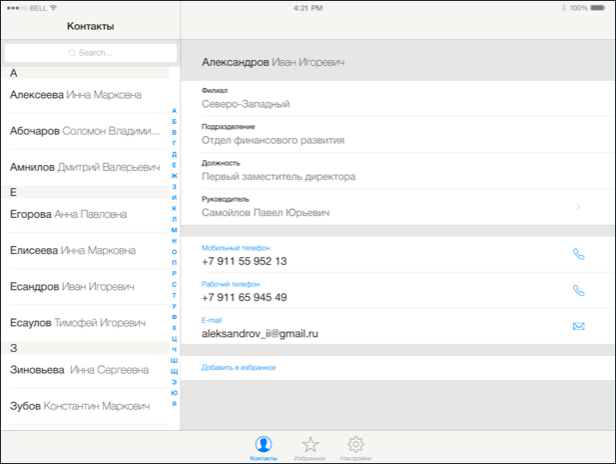Viewport: 616px width, 464px height.
Task: Tap the Александров Иван Игоревич header name
Action: point(273,62)
